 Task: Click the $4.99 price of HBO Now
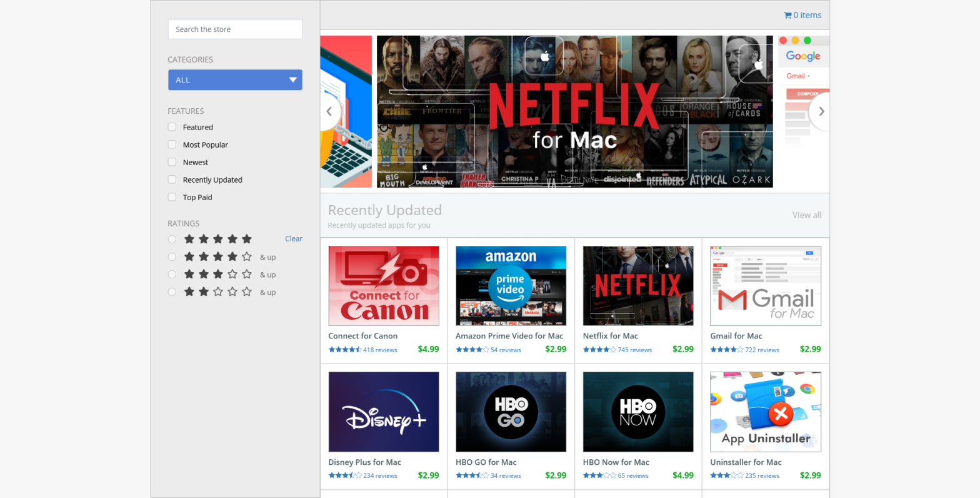tap(683, 475)
